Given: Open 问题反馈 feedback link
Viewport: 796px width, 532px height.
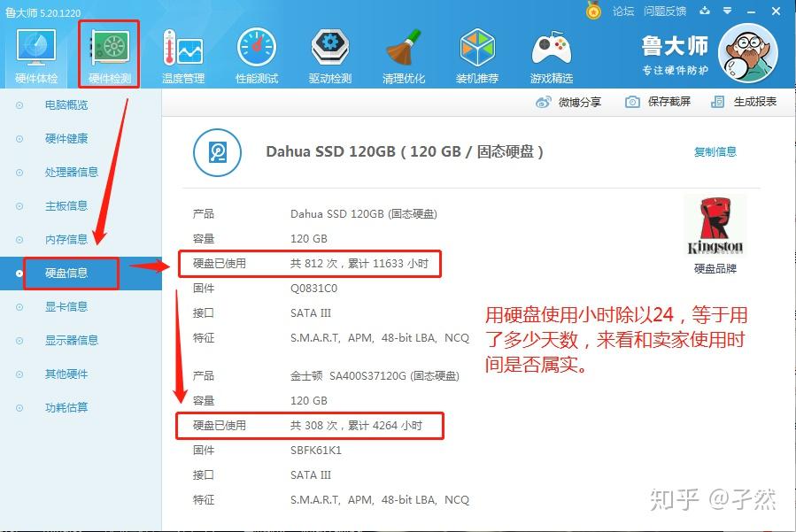Looking at the screenshot, I should pyautogui.click(x=665, y=12).
